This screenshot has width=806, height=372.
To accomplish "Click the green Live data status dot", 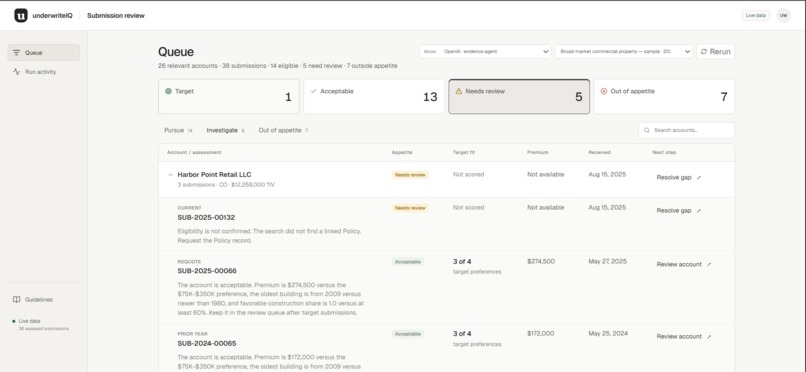I will (x=14, y=321).
